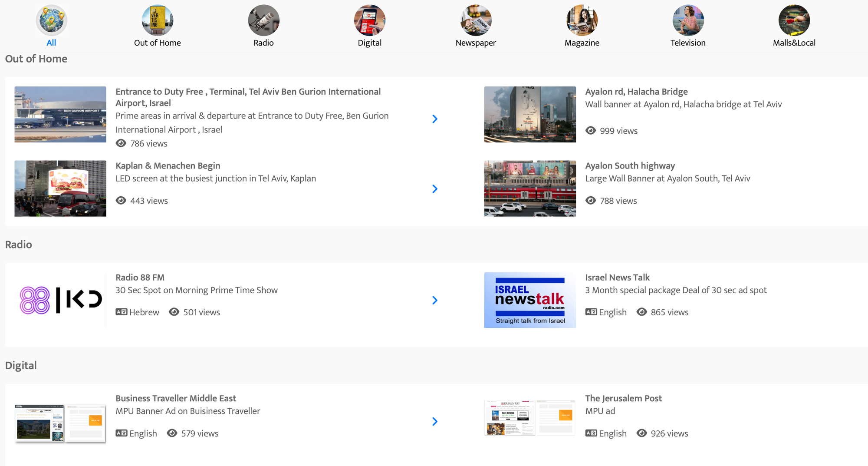Click the 'MPU ad' description text
868x466 pixels.
[x=600, y=411]
